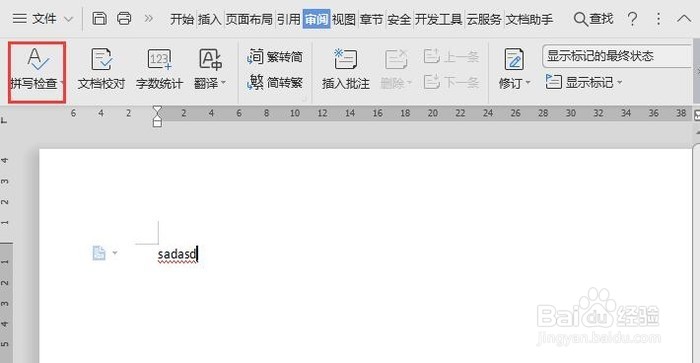Image resolution: width=700 pixels, height=363 pixels.
Task: Open the vertical dots more menu
Action: (658, 19)
